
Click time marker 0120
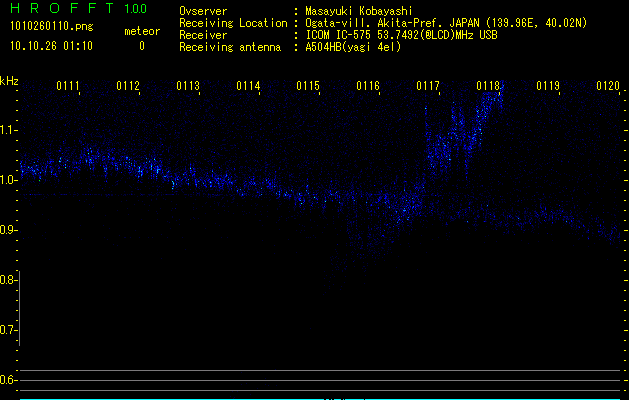pos(608,86)
